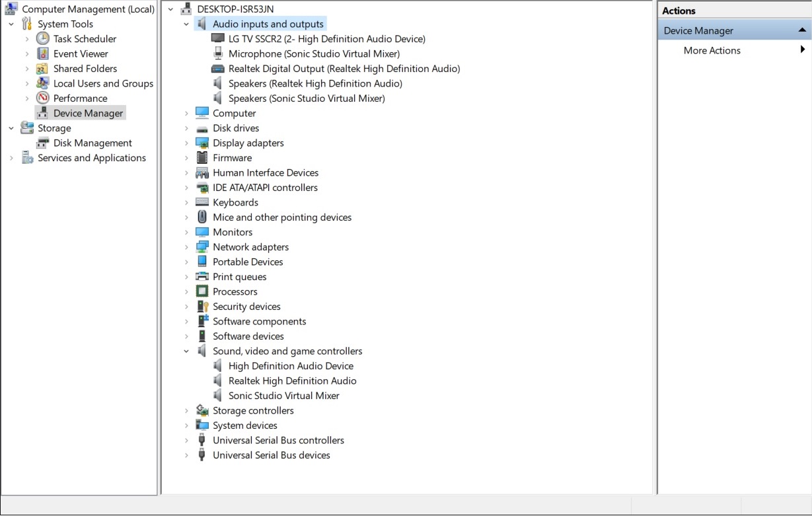Select Realtek High Definition Audio controller
812x516 pixels.
292,381
